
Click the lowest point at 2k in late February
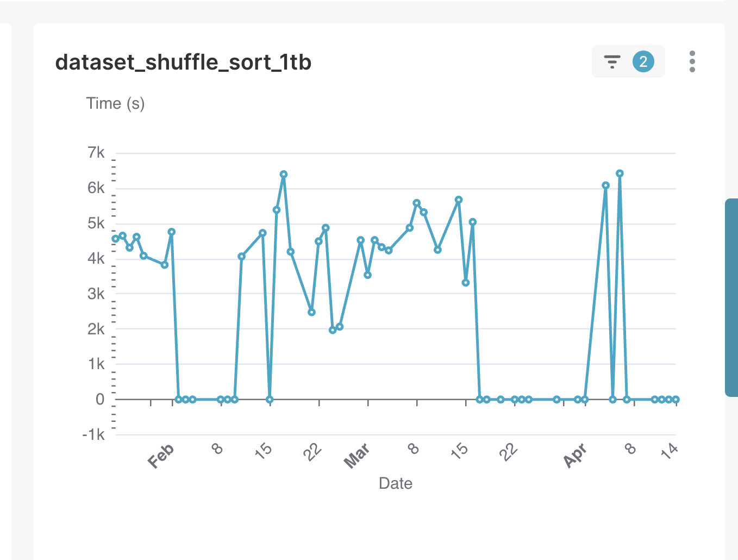click(333, 329)
